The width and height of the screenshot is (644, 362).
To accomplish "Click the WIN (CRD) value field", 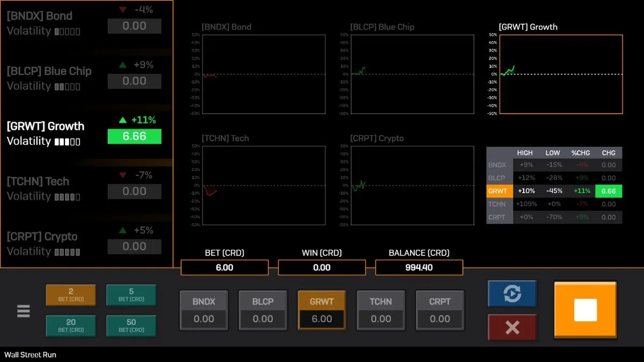I will point(322,267).
